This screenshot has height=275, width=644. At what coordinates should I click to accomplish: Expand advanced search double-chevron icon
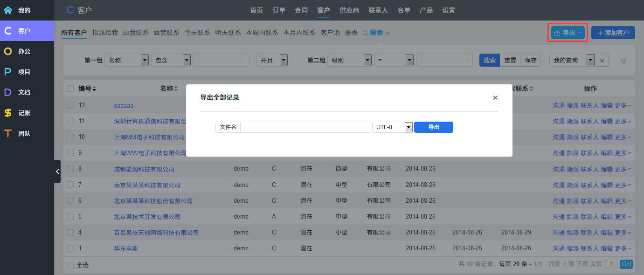(x=623, y=61)
